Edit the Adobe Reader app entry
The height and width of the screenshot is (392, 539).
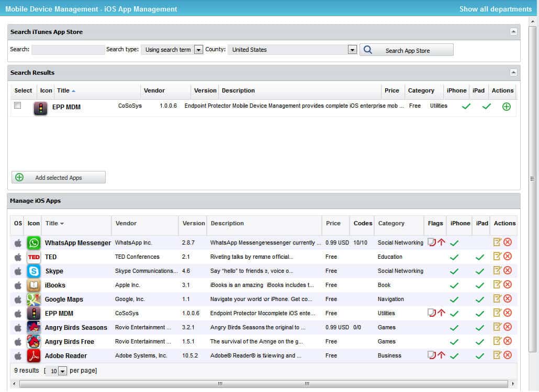pyautogui.click(x=497, y=354)
